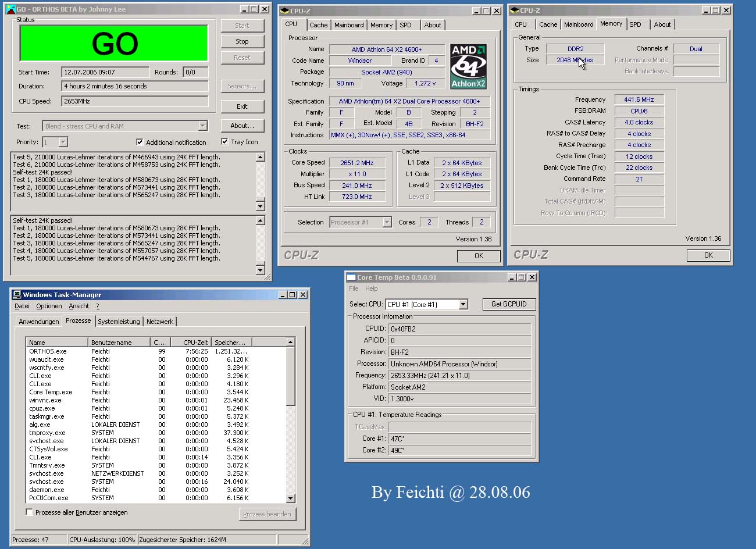Open the Test type dropdown in ORTHOS

[202, 126]
